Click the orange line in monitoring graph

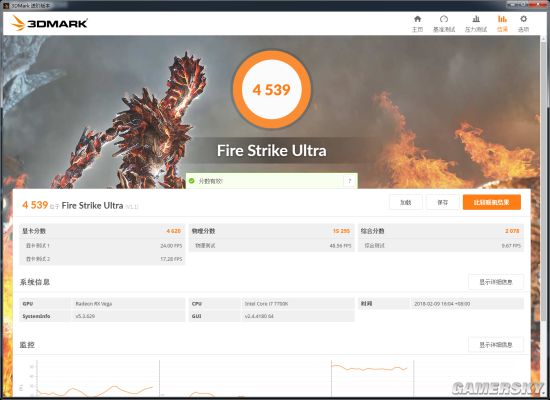tap(369, 368)
